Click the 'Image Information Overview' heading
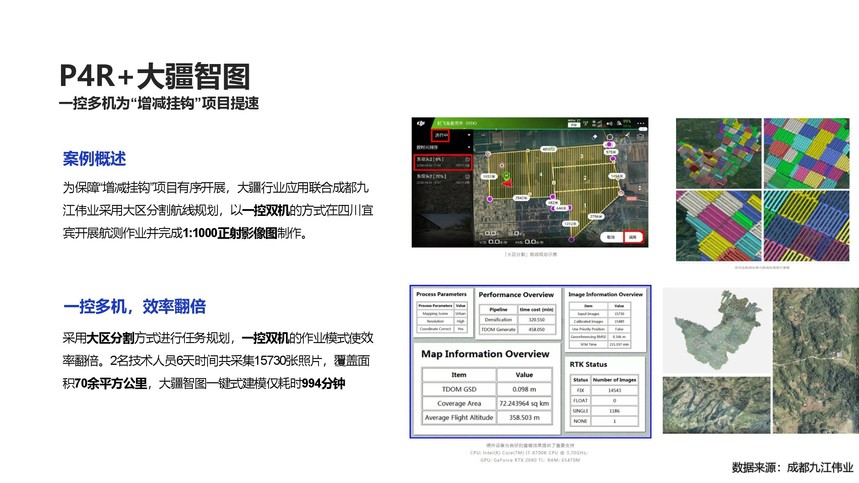The image size is (859, 483). 605,294
